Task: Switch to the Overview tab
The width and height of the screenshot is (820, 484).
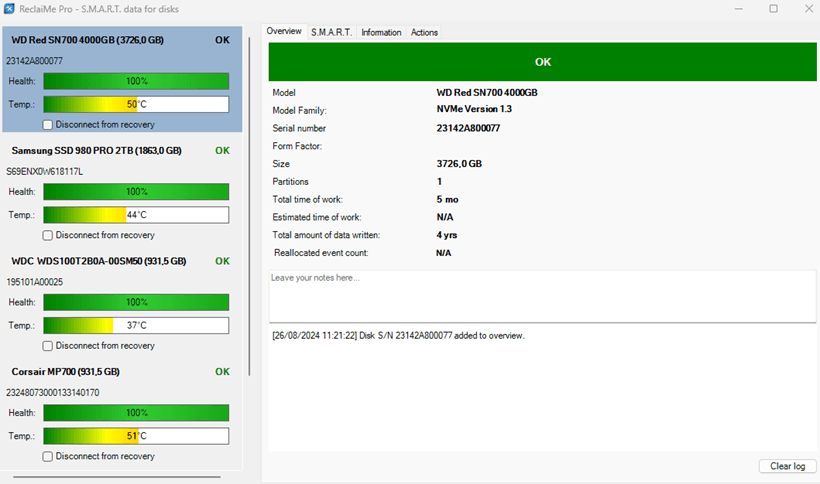Action: tap(284, 31)
